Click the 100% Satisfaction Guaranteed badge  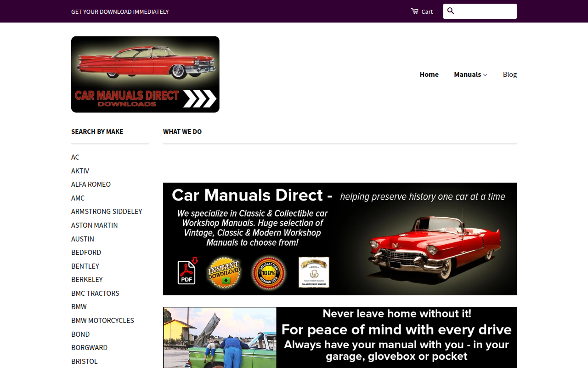(269, 273)
